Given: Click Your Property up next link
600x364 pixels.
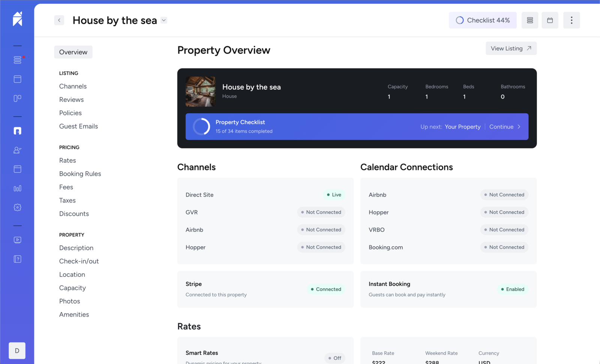Looking at the screenshot, I should click(x=463, y=127).
